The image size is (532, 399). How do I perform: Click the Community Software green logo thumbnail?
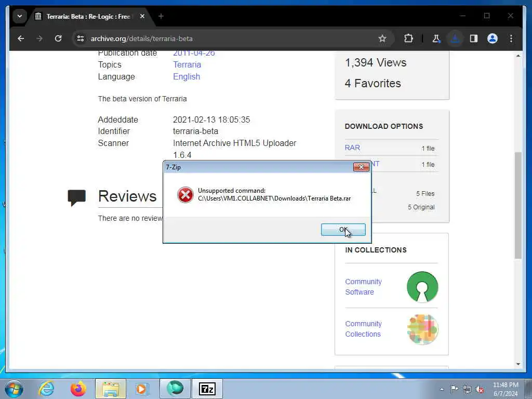(x=422, y=287)
